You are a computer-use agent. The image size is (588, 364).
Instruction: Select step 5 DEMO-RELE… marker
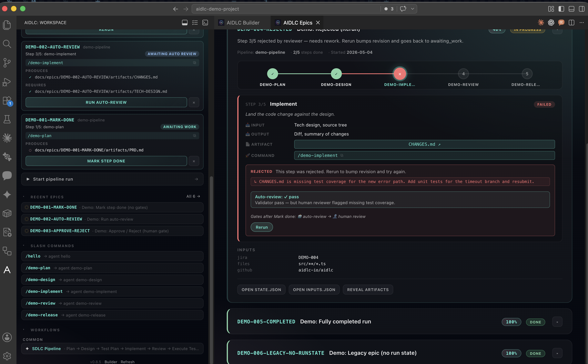click(x=527, y=74)
